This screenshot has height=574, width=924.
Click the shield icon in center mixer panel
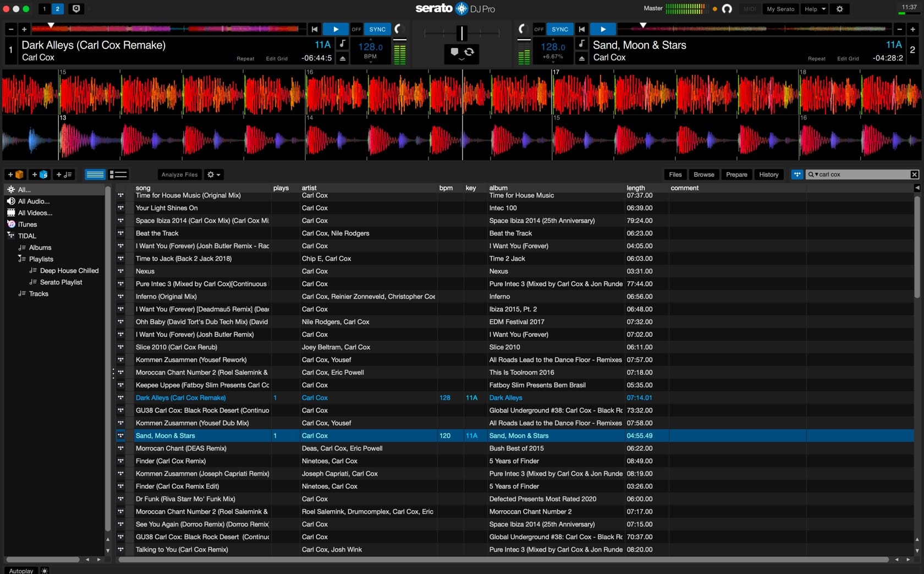tap(454, 52)
